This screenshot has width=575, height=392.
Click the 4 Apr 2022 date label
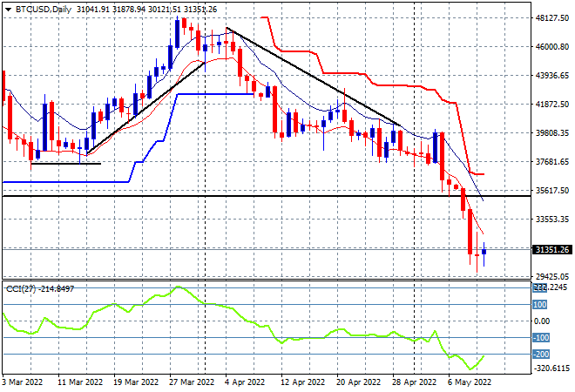click(245, 382)
